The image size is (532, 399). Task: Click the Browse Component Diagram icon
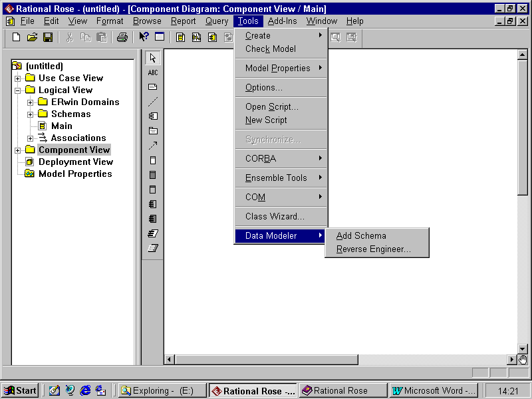pos(212,37)
